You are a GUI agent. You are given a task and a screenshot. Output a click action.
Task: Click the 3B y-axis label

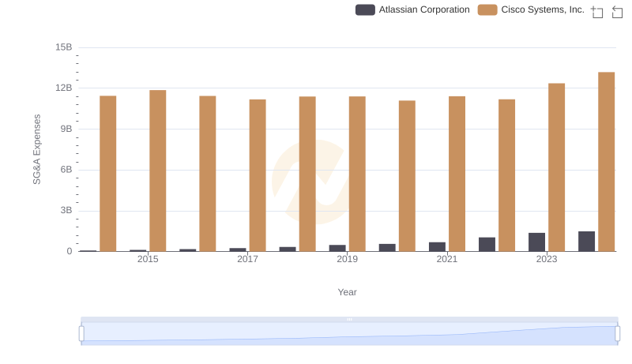pyautogui.click(x=66, y=210)
